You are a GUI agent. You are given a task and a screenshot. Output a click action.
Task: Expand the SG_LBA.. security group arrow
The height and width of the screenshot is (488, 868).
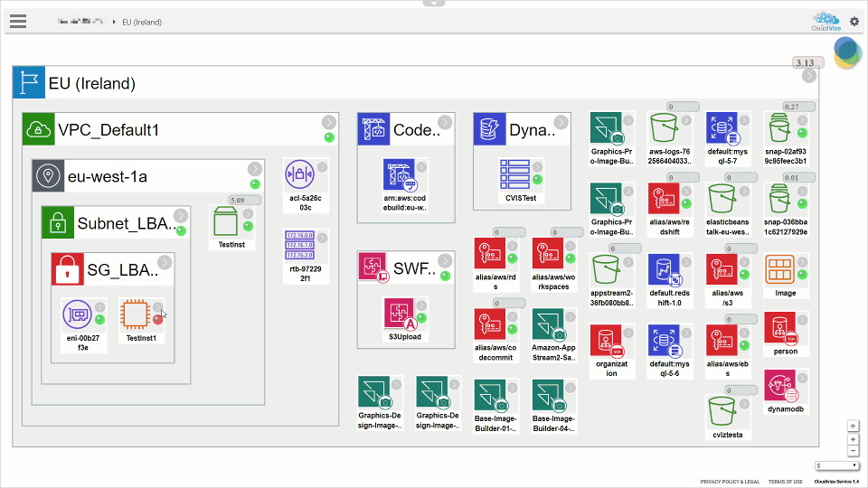pyautogui.click(x=165, y=261)
